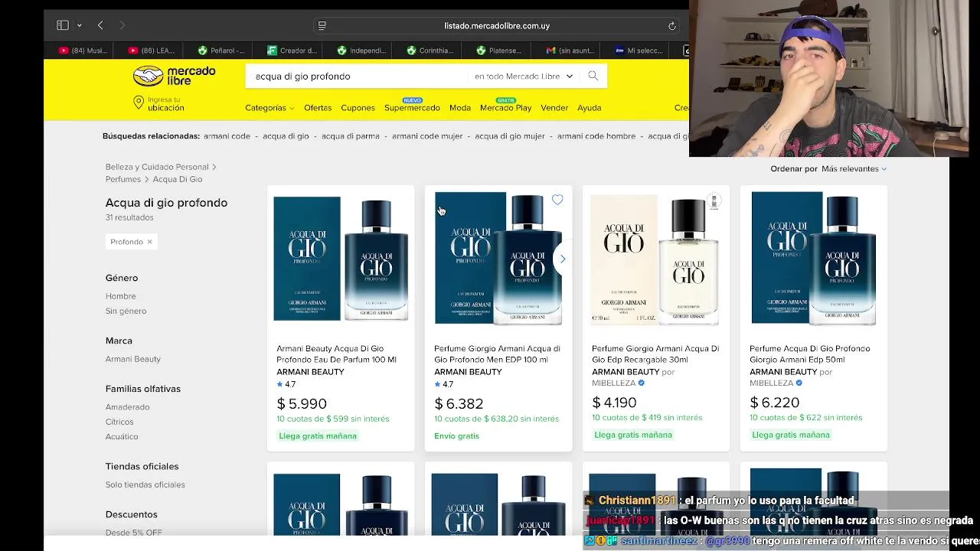Expand the Categorías menu
Screen dimensions: 980x551
(269, 108)
